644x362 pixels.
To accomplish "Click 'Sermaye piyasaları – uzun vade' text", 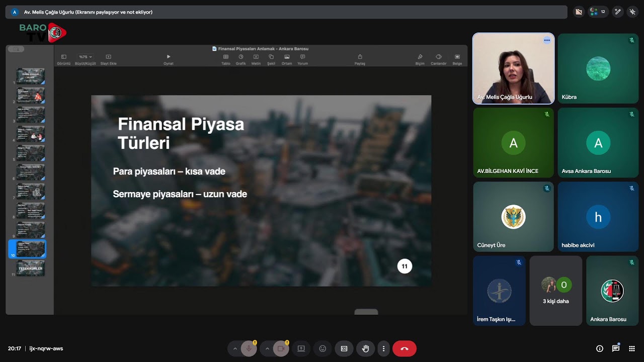I will [x=180, y=194].
